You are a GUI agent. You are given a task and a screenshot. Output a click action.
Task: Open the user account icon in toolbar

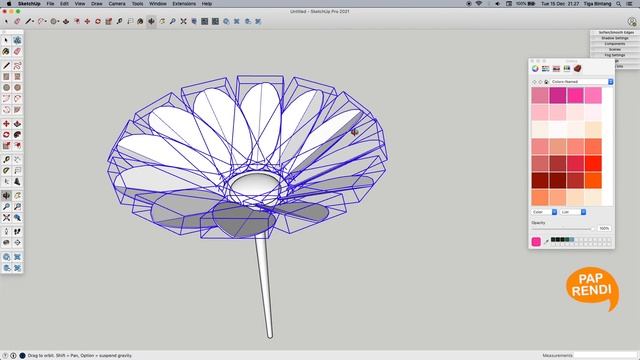pyautogui.click(x=632, y=22)
